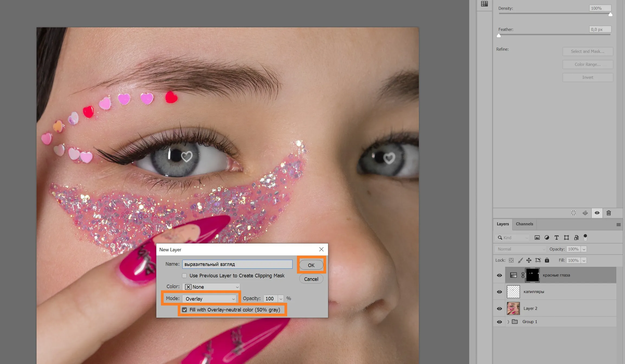Open the Mode dropdown showing Overlay
Image resolution: width=625 pixels, height=364 pixels.
point(210,299)
